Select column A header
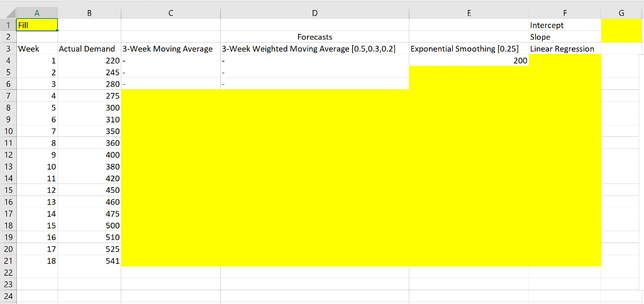Viewport: 644px width, 304px height. [37, 13]
